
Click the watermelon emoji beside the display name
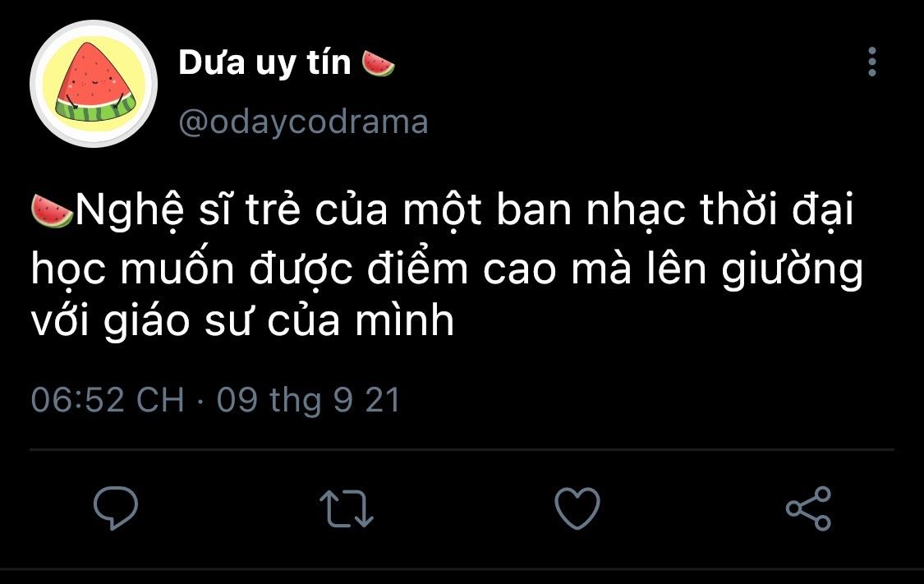pos(378,63)
